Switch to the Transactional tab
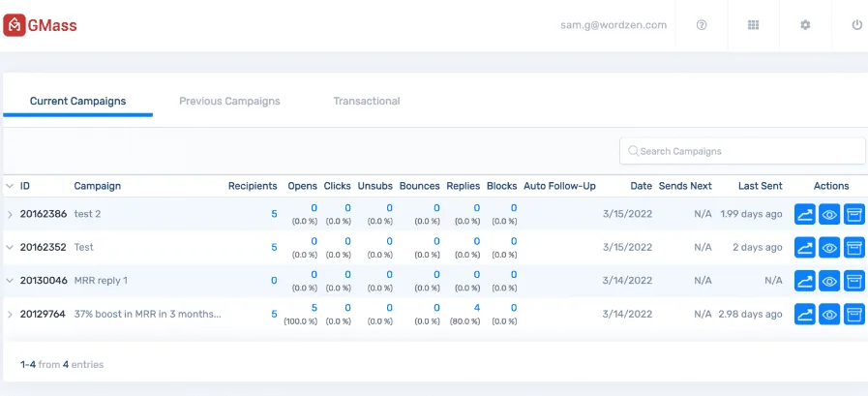The image size is (868, 396). click(x=366, y=101)
